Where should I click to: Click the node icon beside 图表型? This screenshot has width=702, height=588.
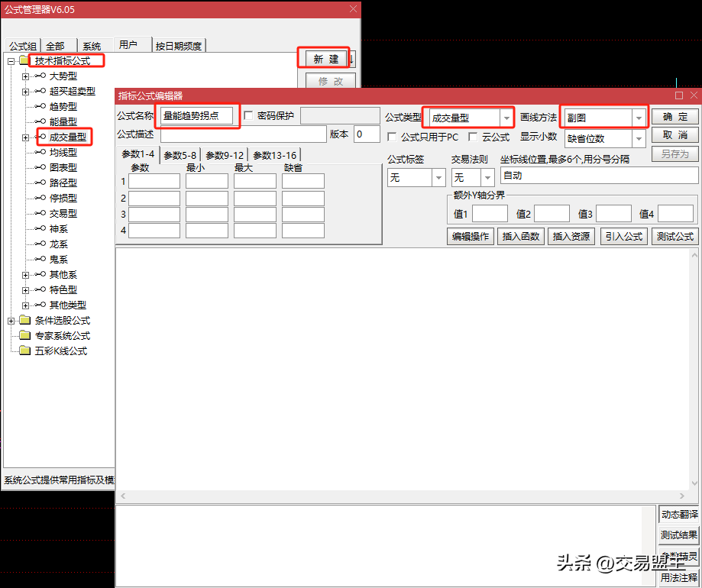pyautogui.click(x=40, y=167)
